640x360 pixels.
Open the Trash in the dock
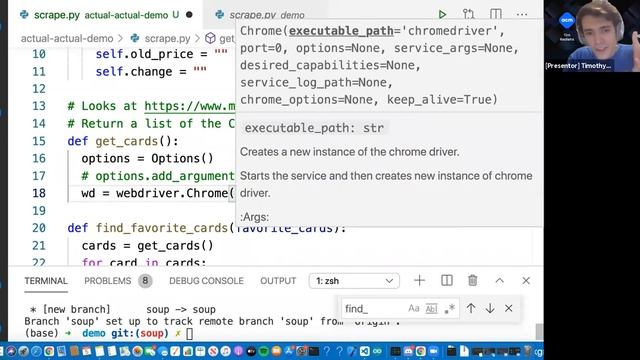coord(528,351)
